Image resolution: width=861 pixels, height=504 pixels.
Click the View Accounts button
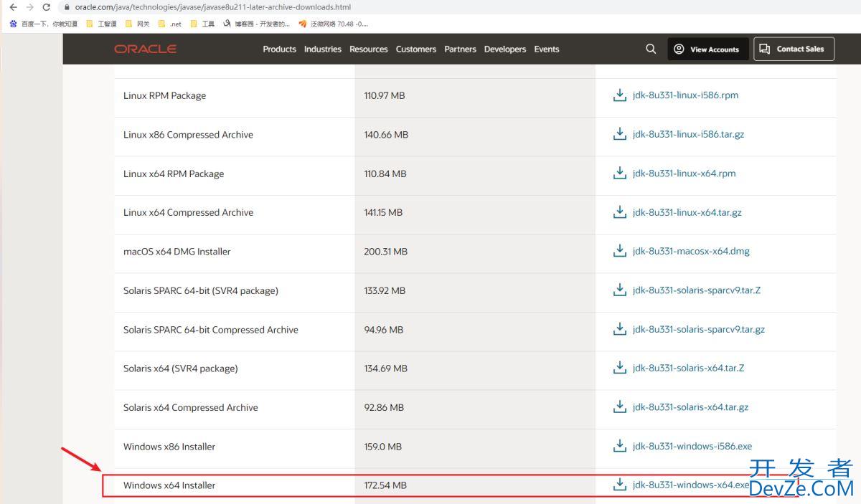click(x=708, y=49)
